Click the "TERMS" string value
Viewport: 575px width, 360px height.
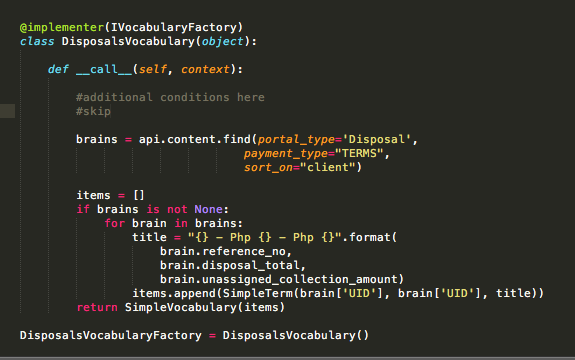click(359, 153)
